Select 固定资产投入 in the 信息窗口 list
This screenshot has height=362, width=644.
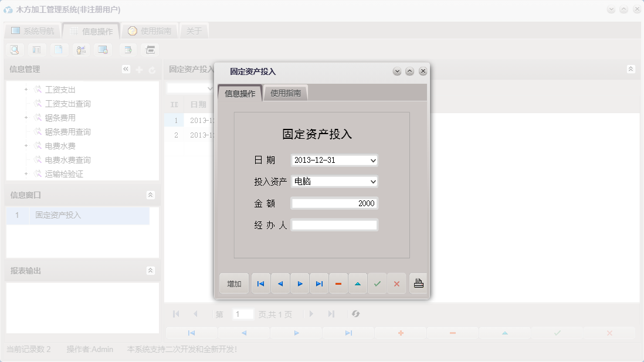click(x=70, y=215)
